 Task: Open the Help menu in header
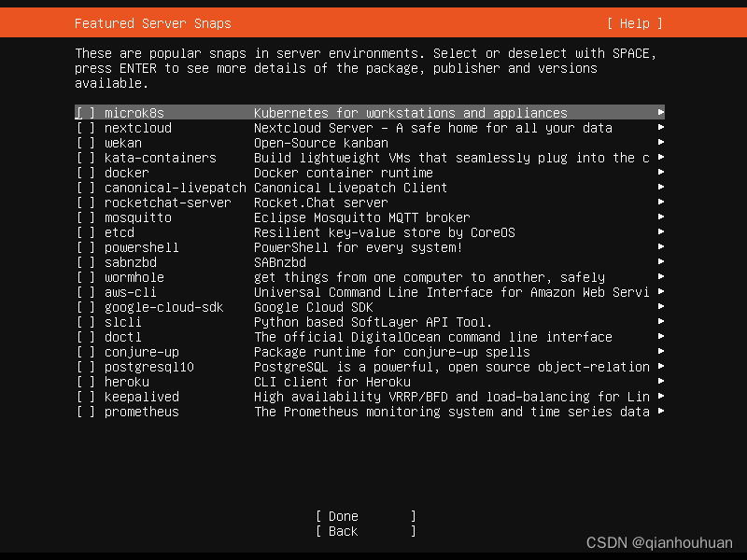[x=635, y=23]
